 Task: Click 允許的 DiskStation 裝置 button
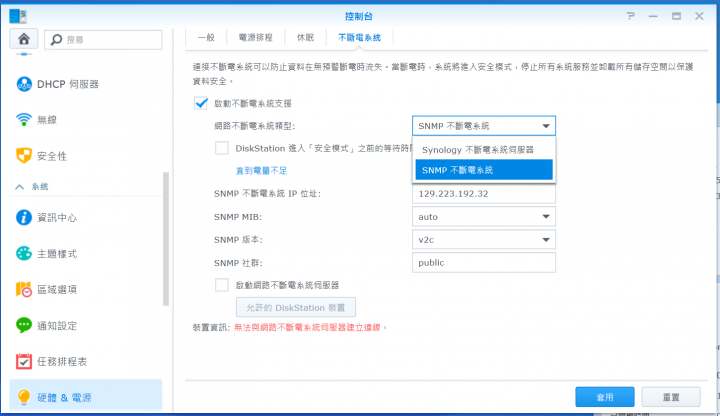click(296, 308)
